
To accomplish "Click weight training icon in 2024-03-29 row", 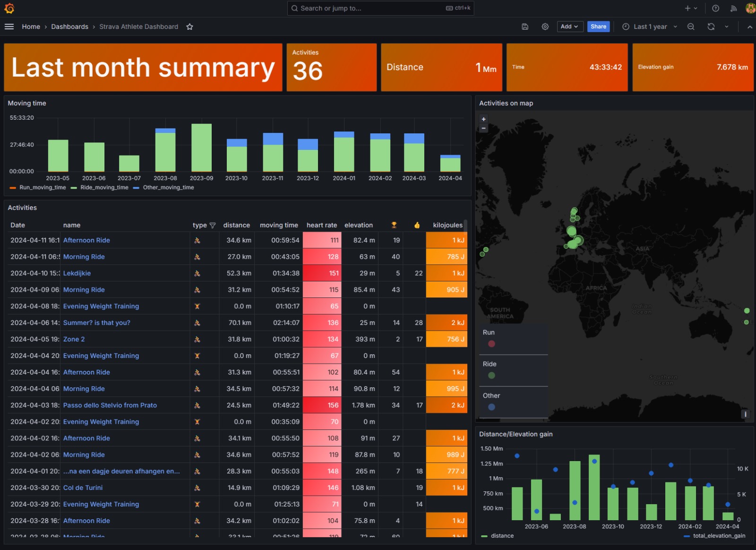I will coord(197,505).
